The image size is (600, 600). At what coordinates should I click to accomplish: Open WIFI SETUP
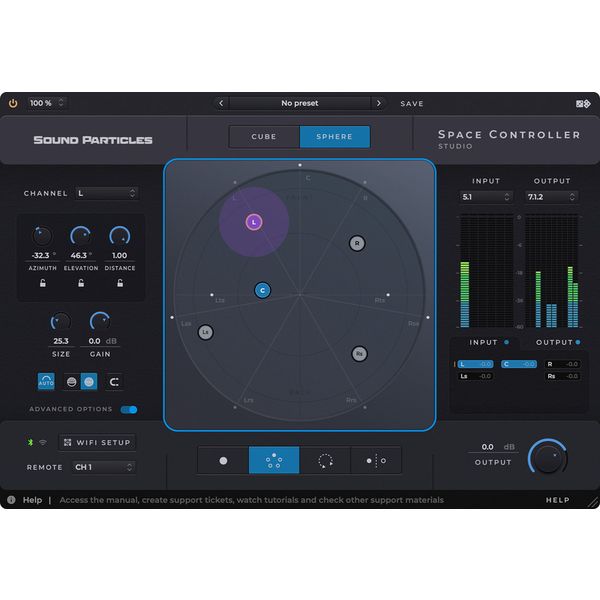(97, 442)
